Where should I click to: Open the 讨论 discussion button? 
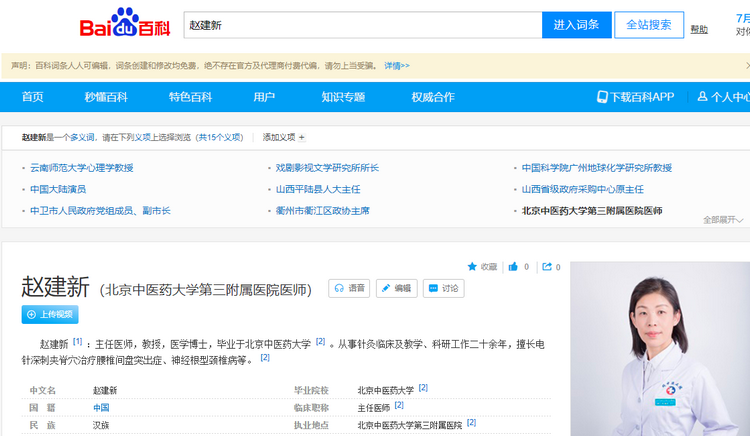(443, 288)
